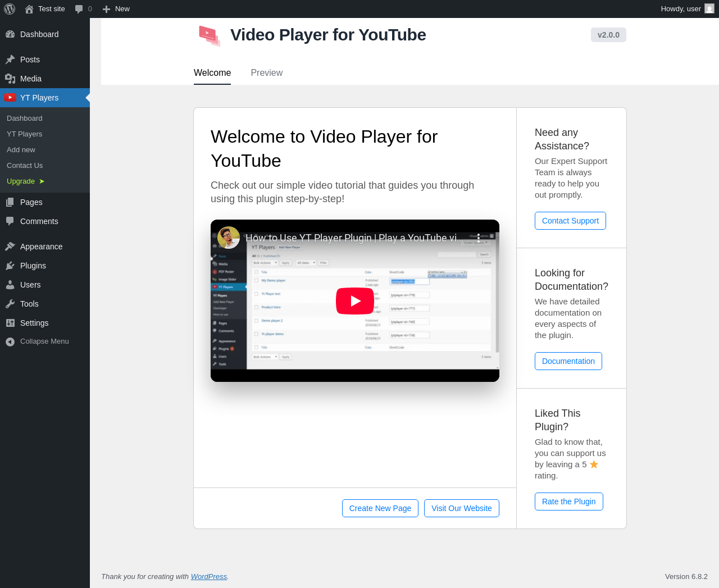Viewport: 719px width, 588px height.
Task: Click Collapse Menu label
Action: click(x=44, y=341)
